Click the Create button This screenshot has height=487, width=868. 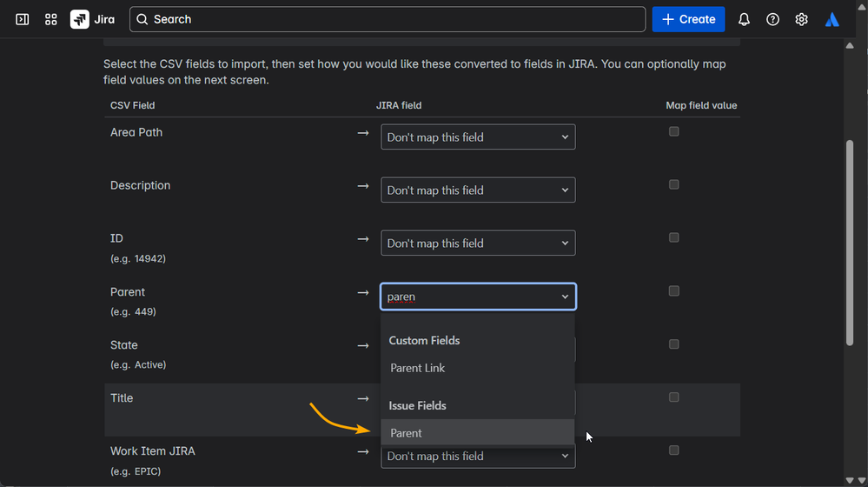click(688, 19)
